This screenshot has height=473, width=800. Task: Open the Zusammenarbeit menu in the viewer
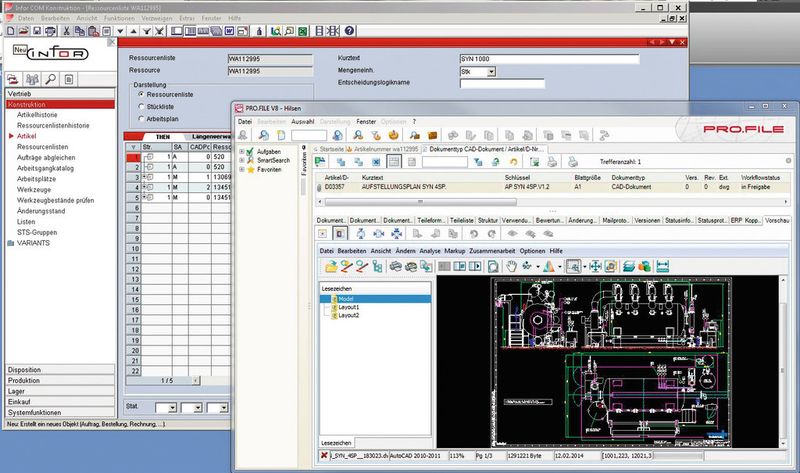pos(492,251)
